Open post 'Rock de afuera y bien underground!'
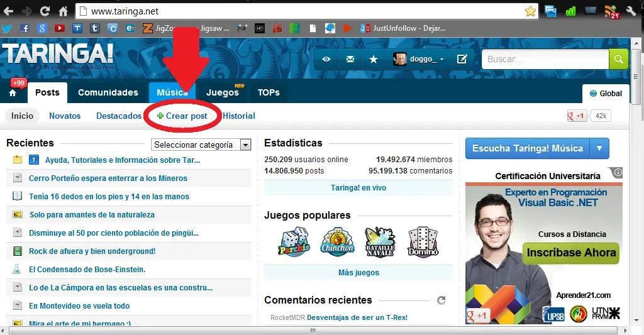 pyautogui.click(x=92, y=251)
